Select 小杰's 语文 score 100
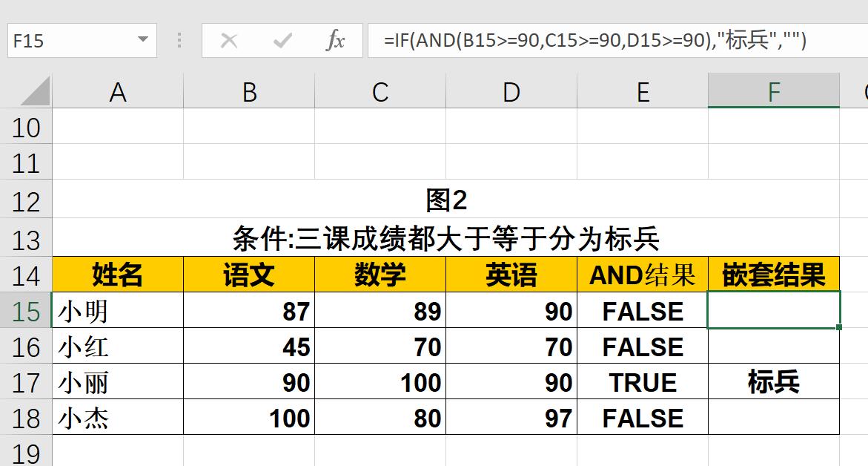The height and width of the screenshot is (466, 868). [249, 417]
